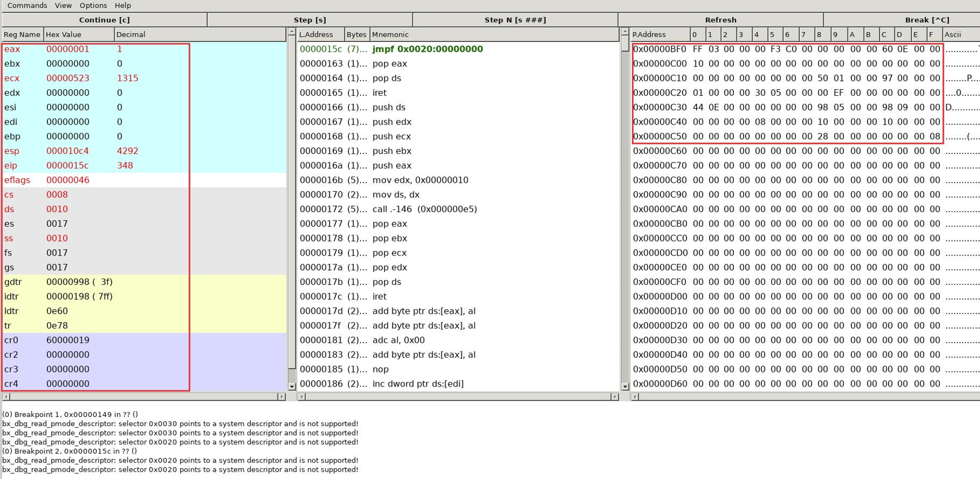Click the Decimal column header
Image resolution: width=980 pixels, height=479 pixels.
(200, 34)
